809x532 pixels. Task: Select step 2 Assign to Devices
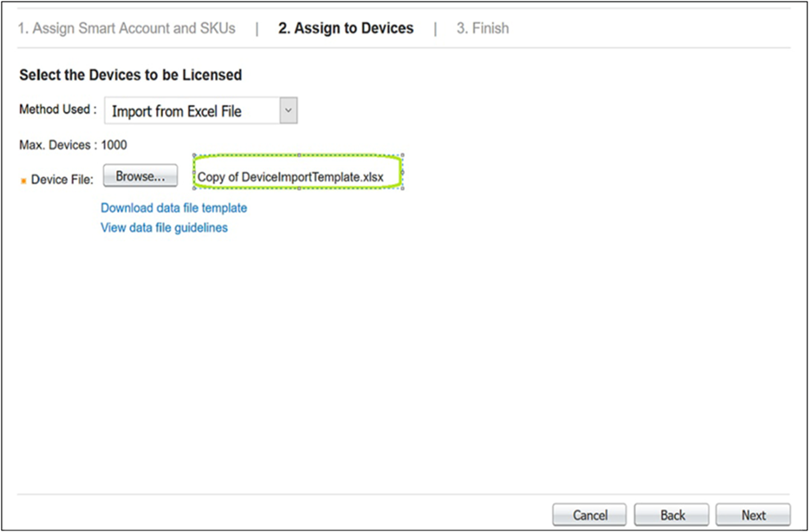345,28
